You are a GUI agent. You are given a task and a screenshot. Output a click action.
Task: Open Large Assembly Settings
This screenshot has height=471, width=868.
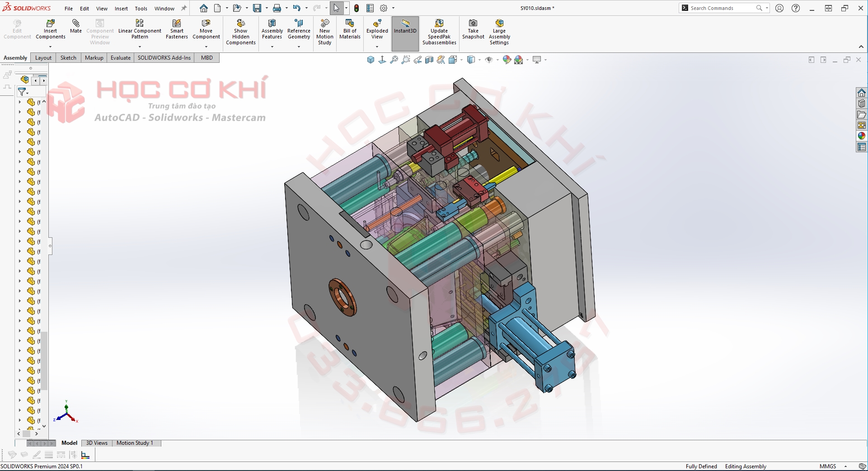(499, 32)
